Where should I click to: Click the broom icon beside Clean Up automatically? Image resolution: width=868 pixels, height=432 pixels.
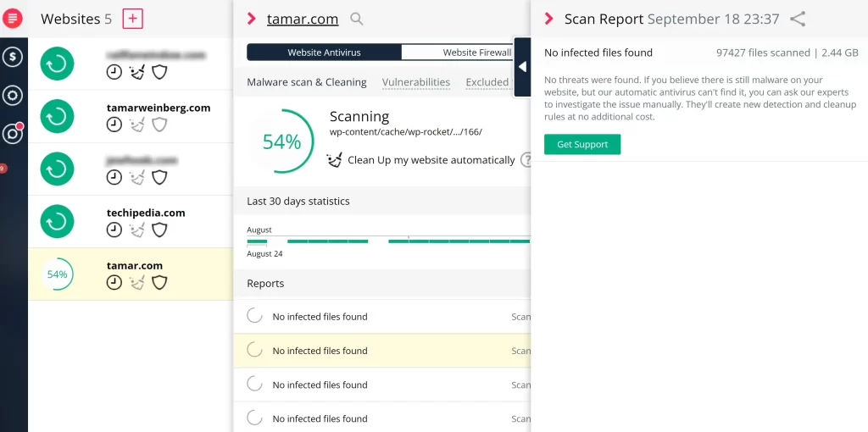(334, 160)
